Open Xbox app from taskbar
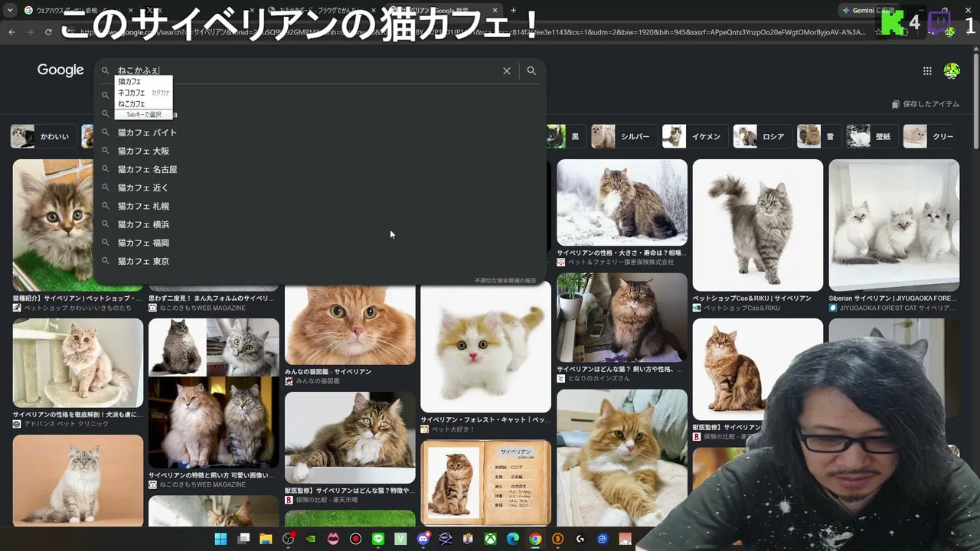 coord(491,539)
